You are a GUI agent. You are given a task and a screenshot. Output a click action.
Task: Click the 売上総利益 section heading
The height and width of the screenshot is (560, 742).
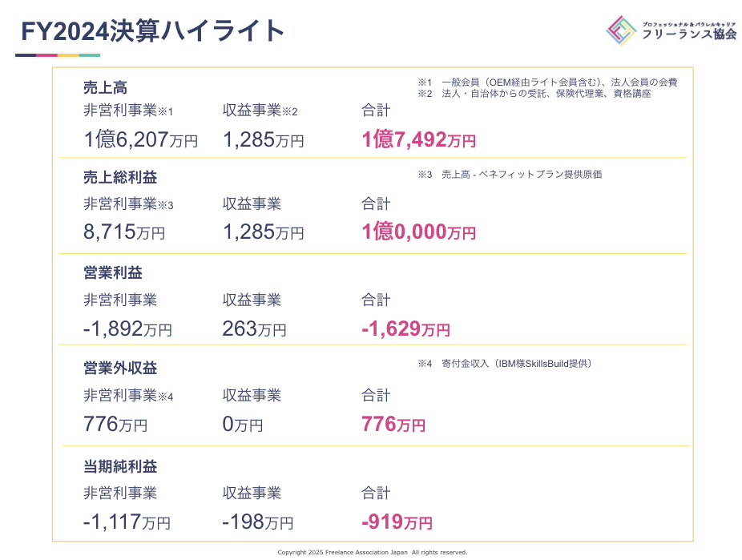point(119,178)
